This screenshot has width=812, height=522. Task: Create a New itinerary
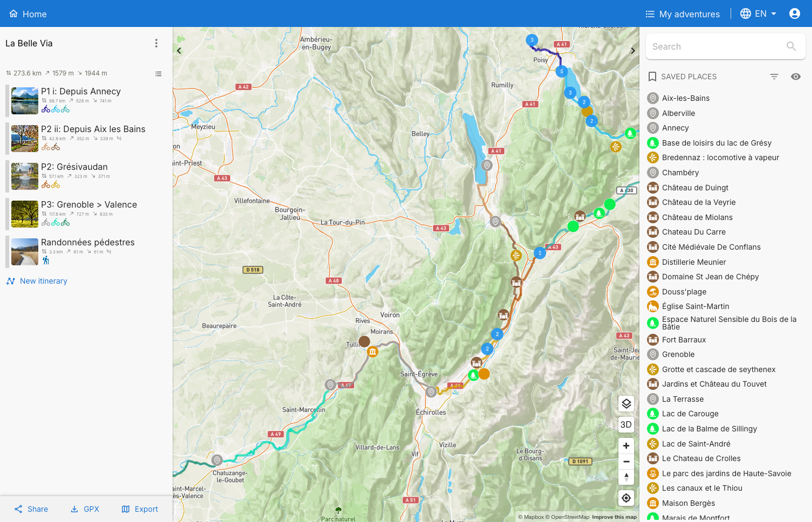point(37,281)
